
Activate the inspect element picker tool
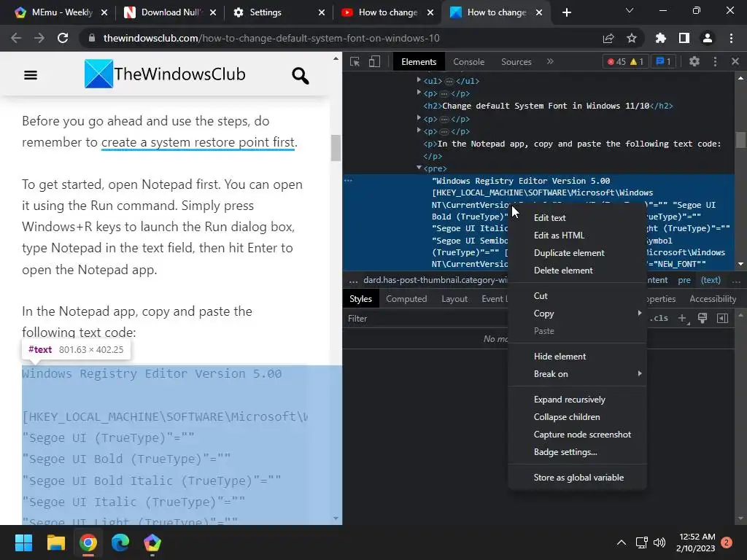(355, 61)
